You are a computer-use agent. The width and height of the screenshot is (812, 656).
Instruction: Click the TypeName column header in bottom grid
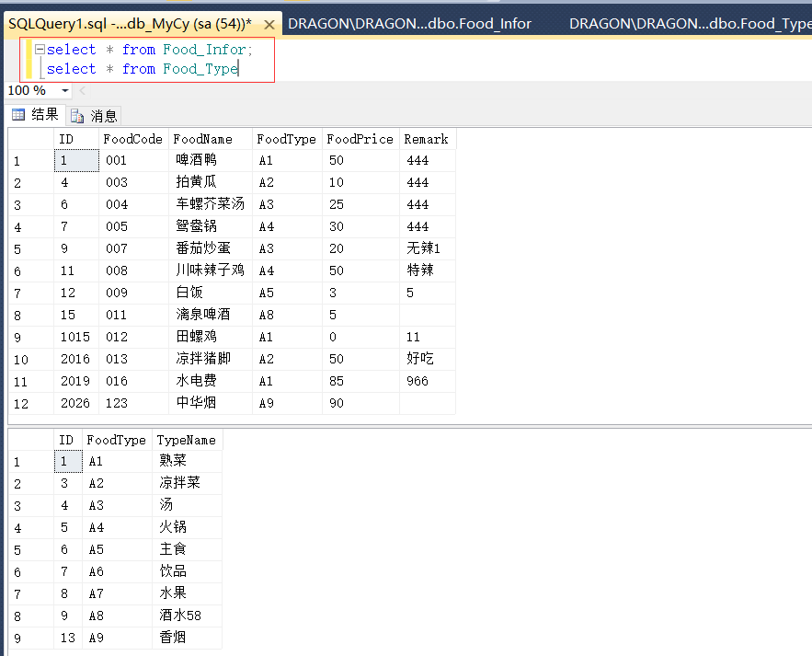click(x=187, y=440)
